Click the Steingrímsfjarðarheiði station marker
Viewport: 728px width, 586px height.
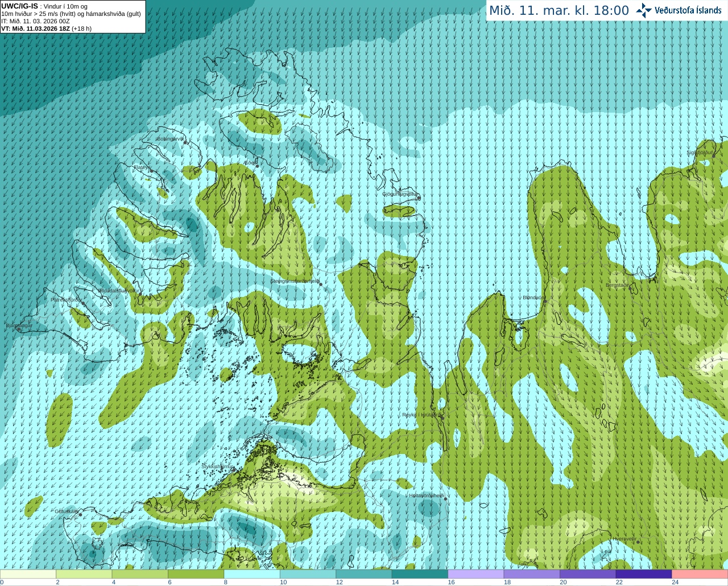(x=321, y=284)
